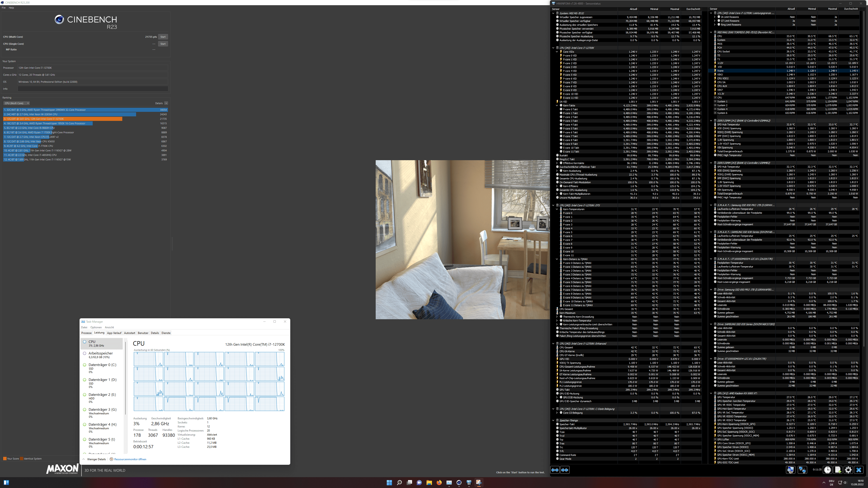The height and width of the screenshot is (488, 868).
Task: Switch to Autostart tab
Action: (129, 333)
